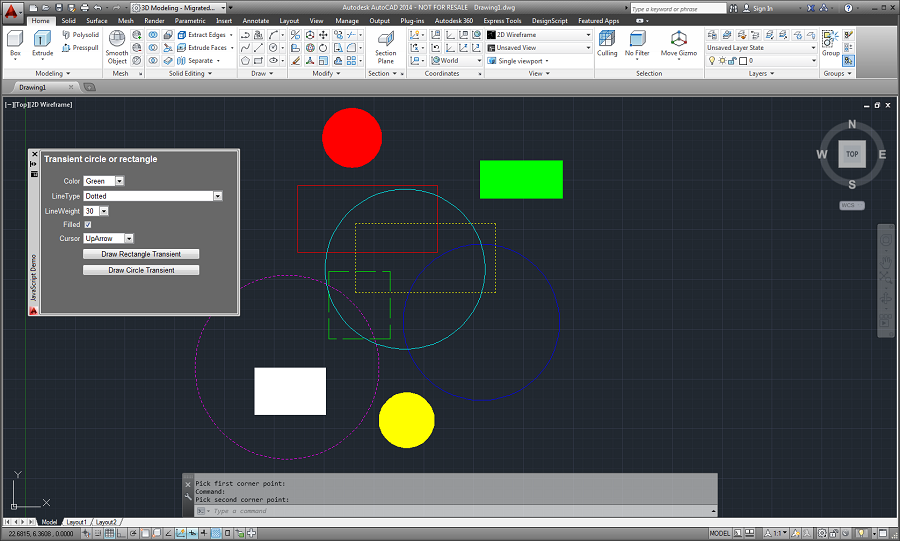Click the Presspull tool

pyautogui.click(x=80, y=48)
